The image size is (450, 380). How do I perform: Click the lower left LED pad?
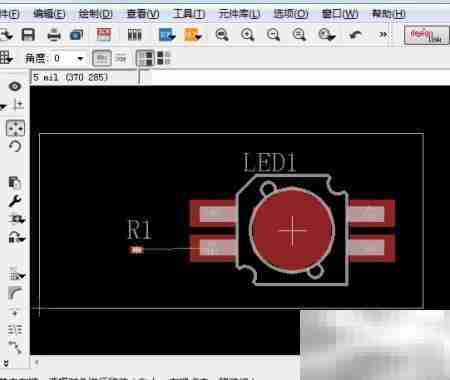[x=213, y=249]
